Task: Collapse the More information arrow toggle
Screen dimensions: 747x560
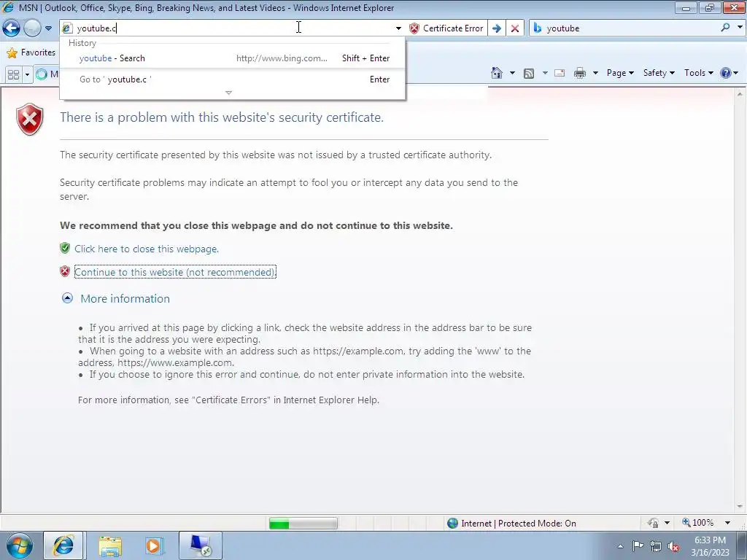Action: point(68,298)
